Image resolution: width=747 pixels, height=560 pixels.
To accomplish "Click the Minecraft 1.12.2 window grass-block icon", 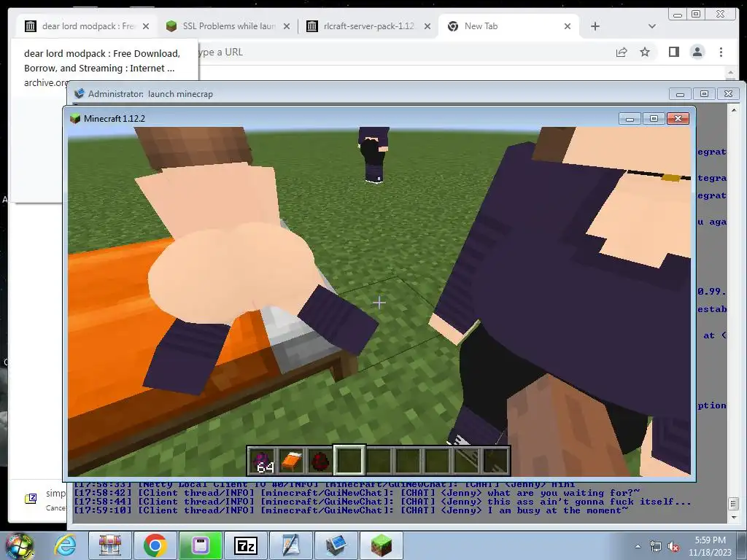I will click(75, 119).
